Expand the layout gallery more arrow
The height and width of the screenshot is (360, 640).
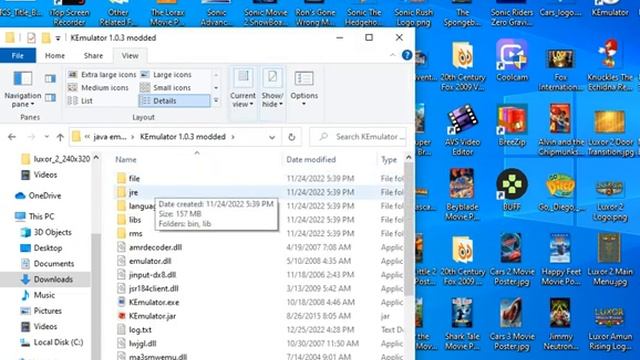pos(216,100)
